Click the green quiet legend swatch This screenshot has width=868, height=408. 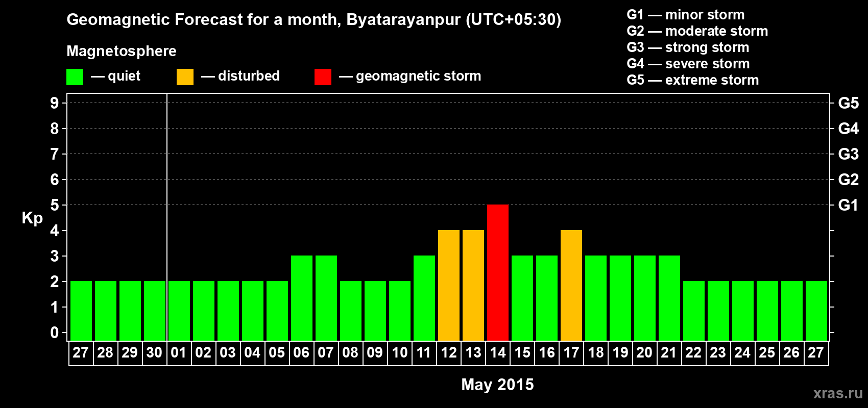click(75, 77)
